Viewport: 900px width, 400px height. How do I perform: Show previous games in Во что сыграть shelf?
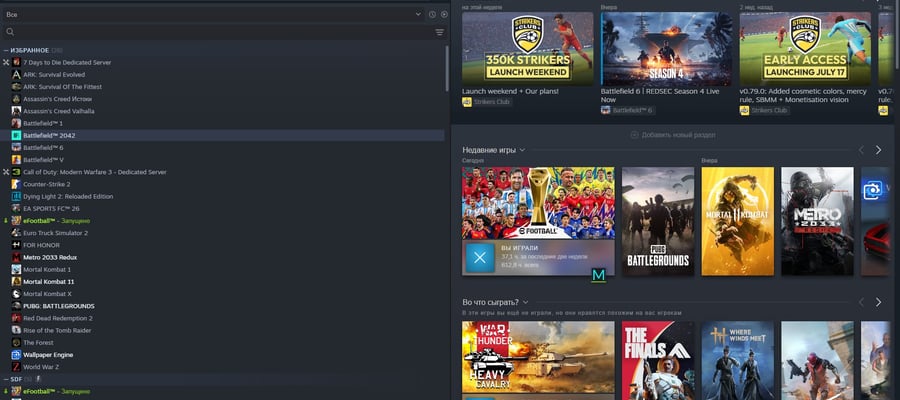pyautogui.click(x=861, y=302)
